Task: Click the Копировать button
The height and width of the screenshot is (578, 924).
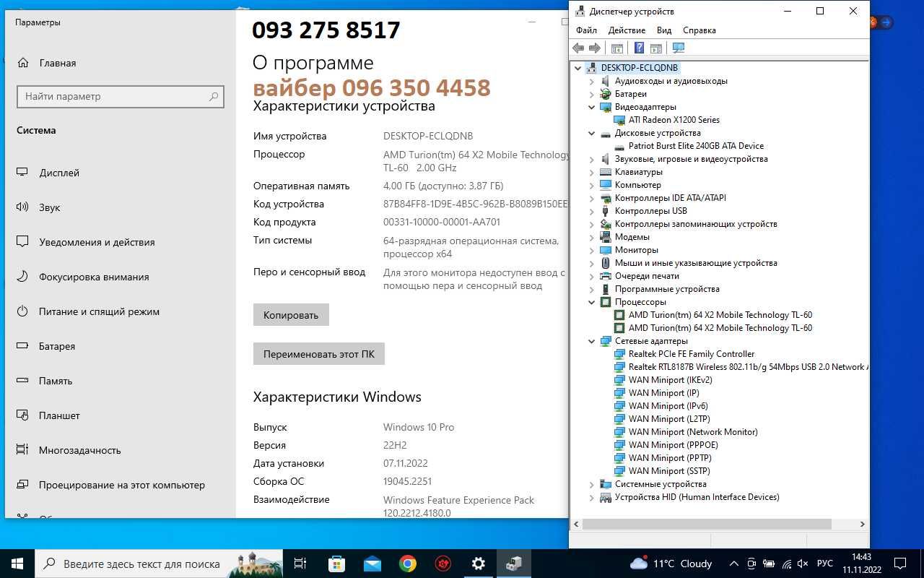Action: click(x=291, y=315)
